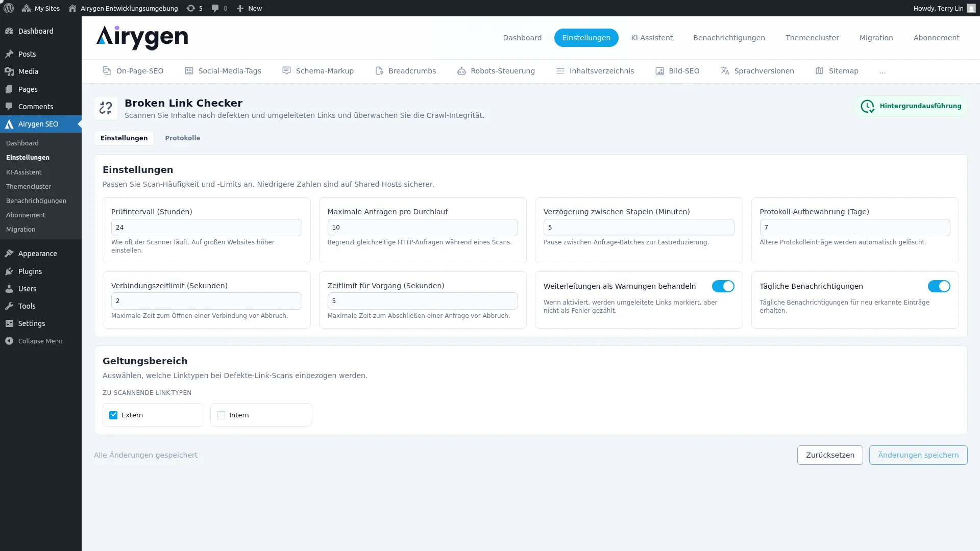The width and height of the screenshot is (980, 551).
Task: Toggle Weiterleitungen als Warnungen behandeln switch
Action: [723, 286]
